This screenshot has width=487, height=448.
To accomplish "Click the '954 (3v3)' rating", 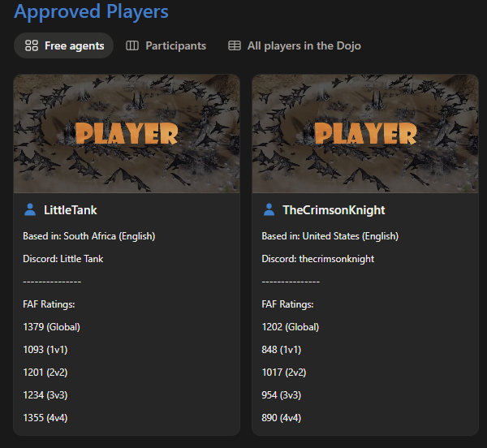I will point(282,395).
